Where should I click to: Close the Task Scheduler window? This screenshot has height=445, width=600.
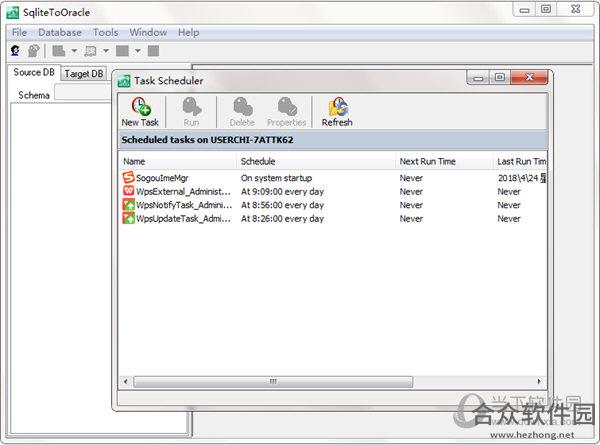529,77
